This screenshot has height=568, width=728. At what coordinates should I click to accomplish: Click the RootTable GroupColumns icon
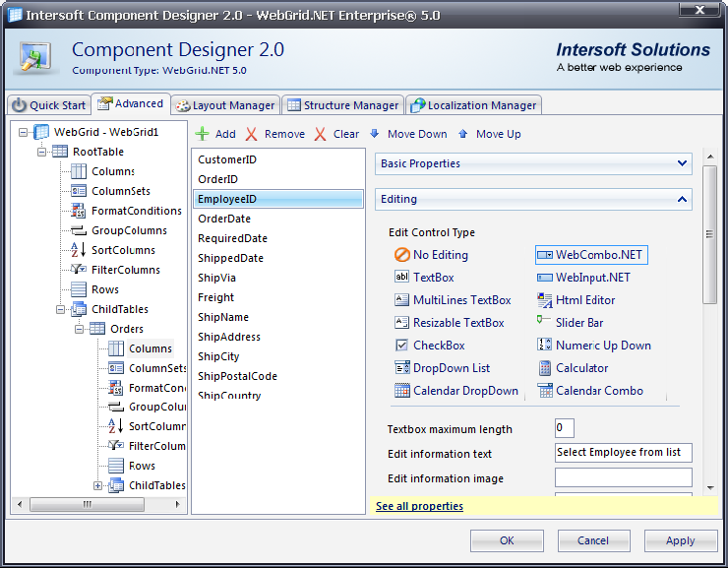tap(79, 230)
